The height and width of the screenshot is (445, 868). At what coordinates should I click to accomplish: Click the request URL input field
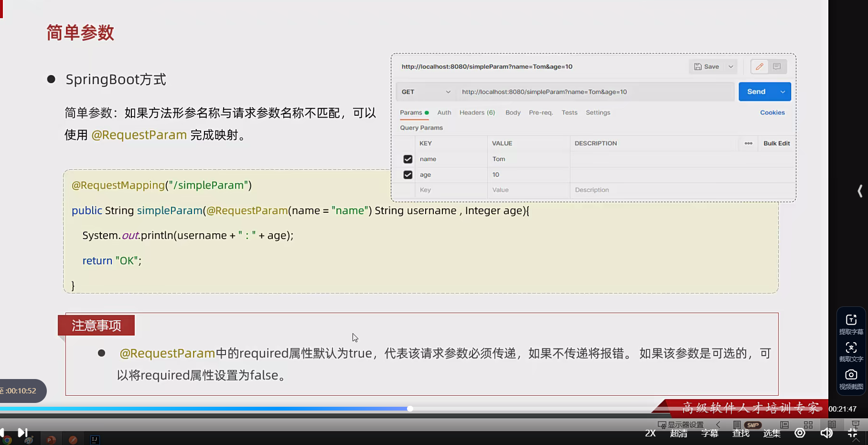[595, 92]
